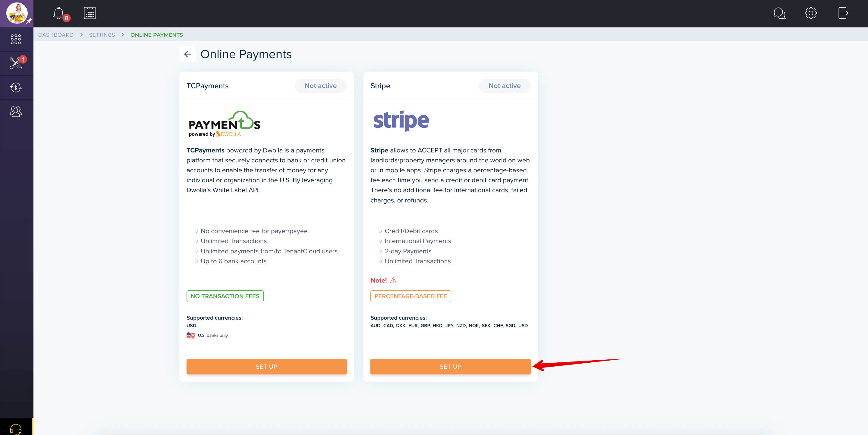Click the red Note! label

[379, 280]
